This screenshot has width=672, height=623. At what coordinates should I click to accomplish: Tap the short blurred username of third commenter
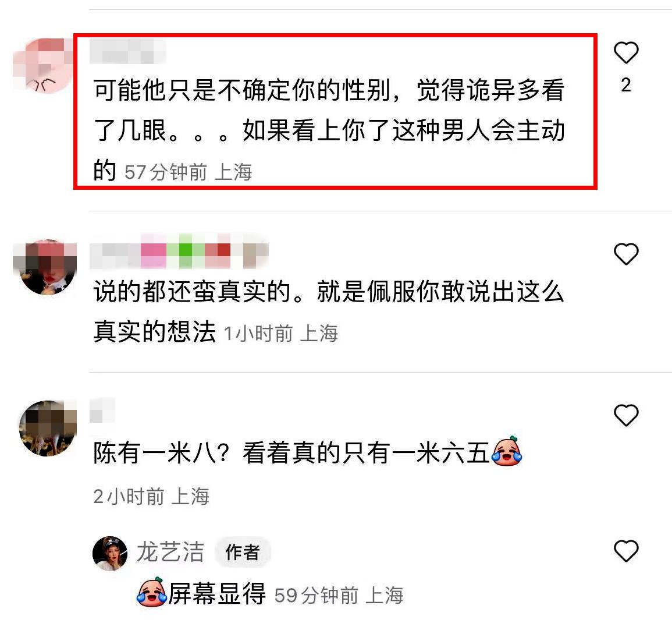pyautogui.click(x=102, y=410)
